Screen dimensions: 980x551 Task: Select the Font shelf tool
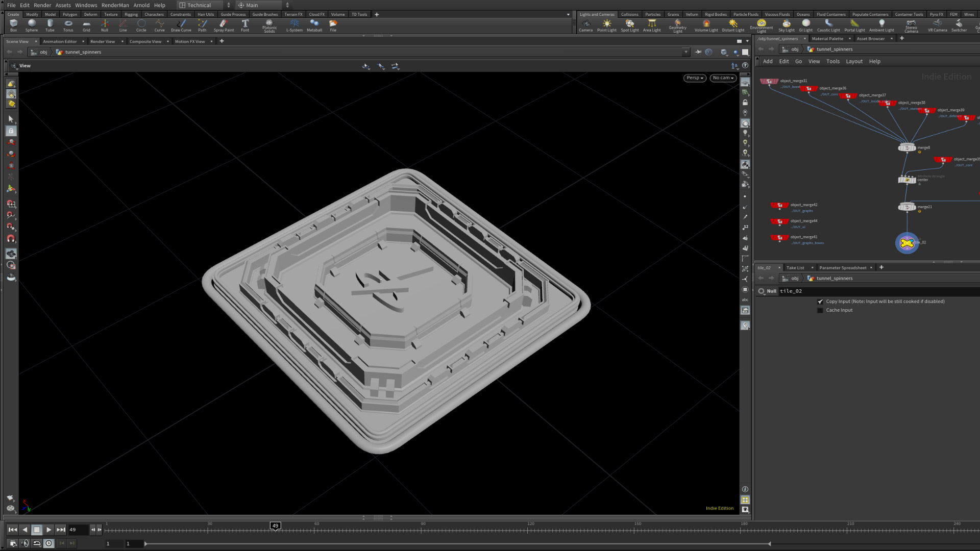point(245,26)
